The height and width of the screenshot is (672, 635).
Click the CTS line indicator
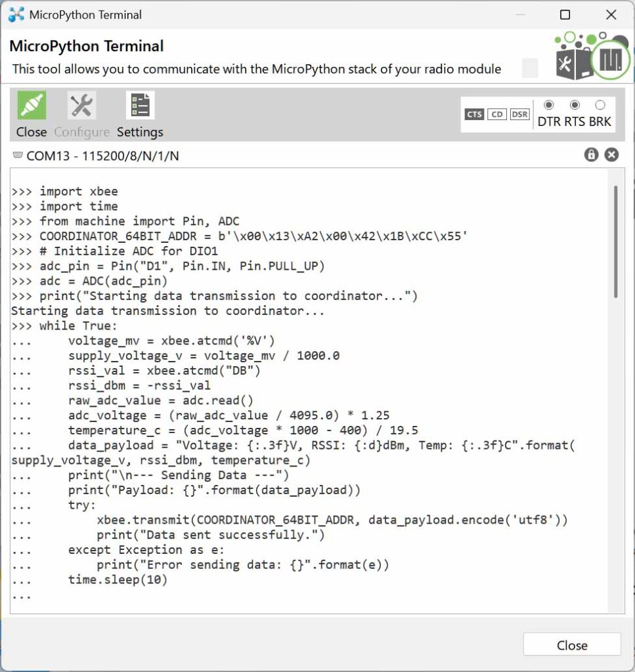(x=473, y=114)
